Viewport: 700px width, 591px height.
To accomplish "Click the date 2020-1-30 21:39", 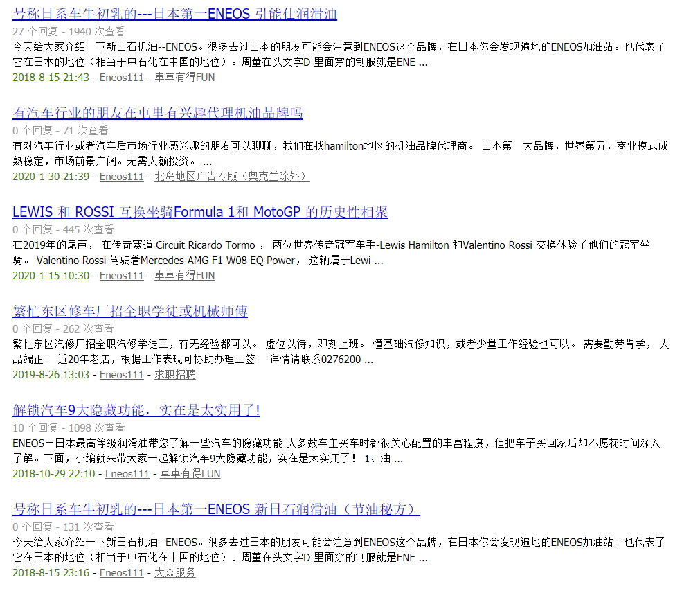I will [x=51, y=177].
